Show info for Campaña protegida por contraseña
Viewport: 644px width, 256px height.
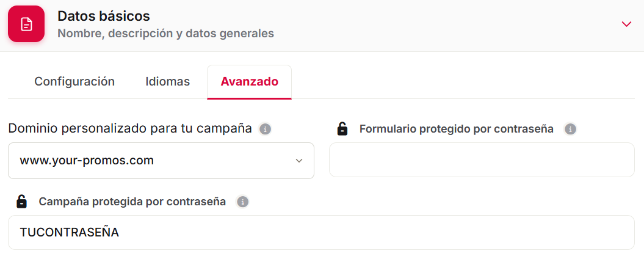pyautogui.click(x=243, y=202)
